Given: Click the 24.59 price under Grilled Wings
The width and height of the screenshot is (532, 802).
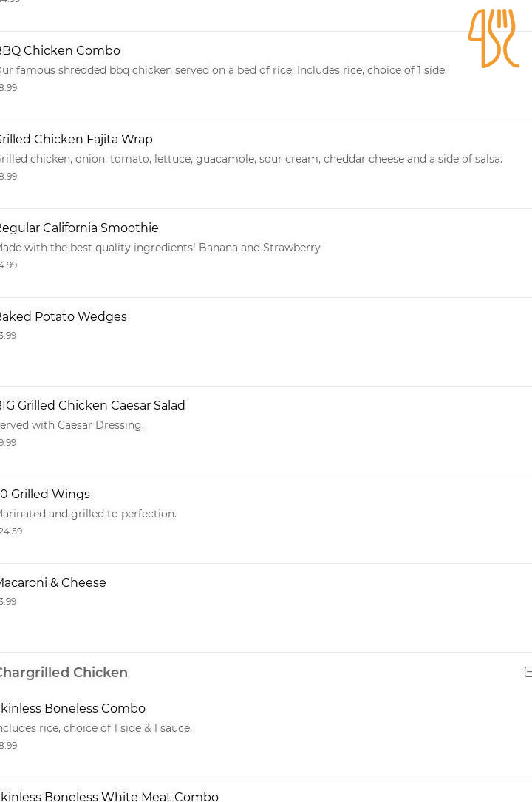Looking at the screenshot, I should (11, 531).
